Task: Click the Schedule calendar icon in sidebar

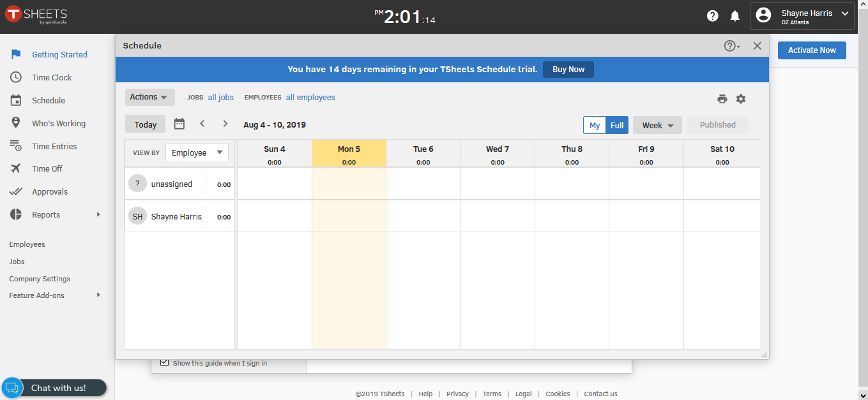Action: (16, 100)
